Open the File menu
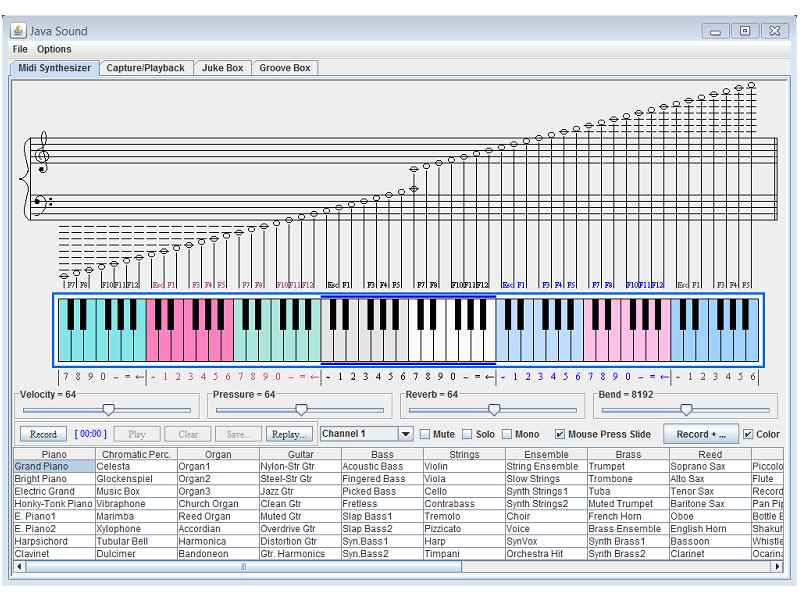 (x=20, y=49)
